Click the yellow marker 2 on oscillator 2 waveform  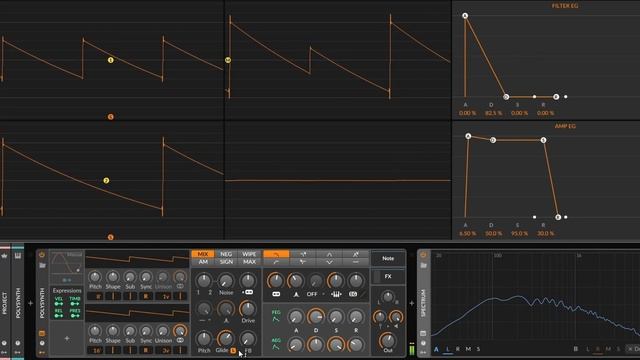point(106,180)
